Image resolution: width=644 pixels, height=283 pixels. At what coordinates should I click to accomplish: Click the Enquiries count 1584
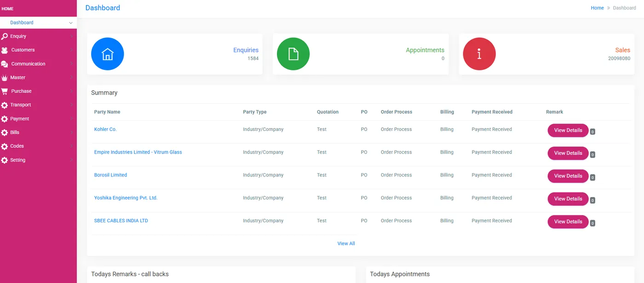coord(253,59)
